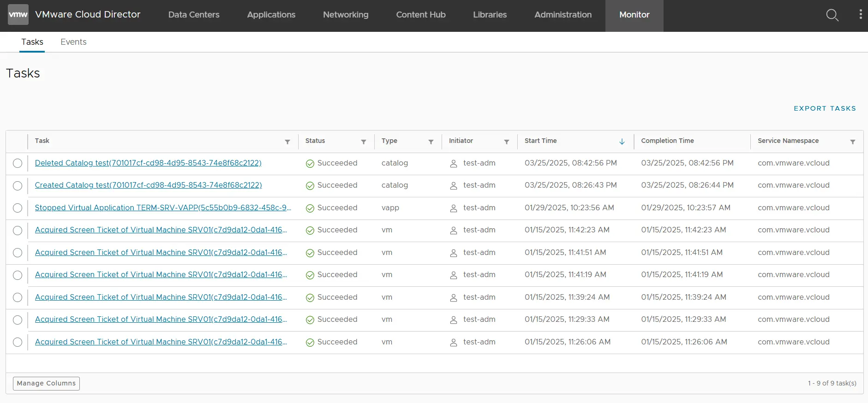Viewport: 868px width, 403px height.
Task: Select the Deleted Catalog test task row
Action: pyautogui.click(x=18, y=163)
